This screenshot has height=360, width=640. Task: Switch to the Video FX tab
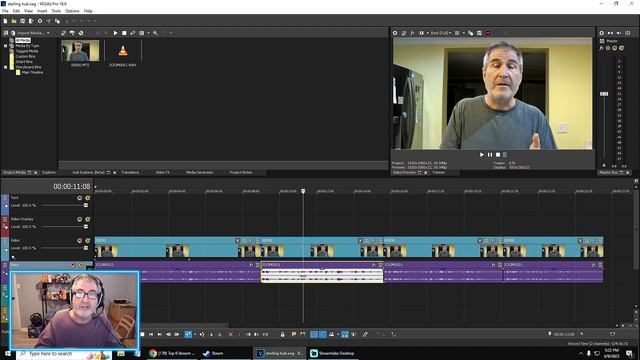tap(162, 173)
